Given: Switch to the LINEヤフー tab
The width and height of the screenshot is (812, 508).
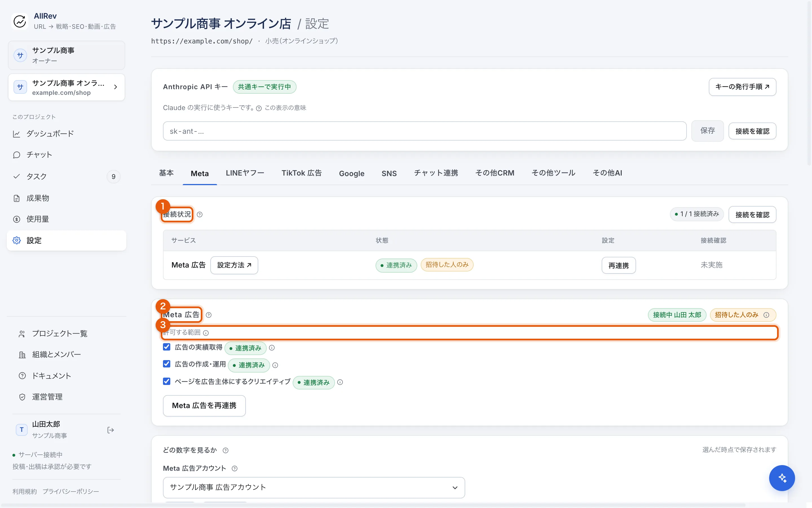Looking at the screenshot, I should 245,173.
